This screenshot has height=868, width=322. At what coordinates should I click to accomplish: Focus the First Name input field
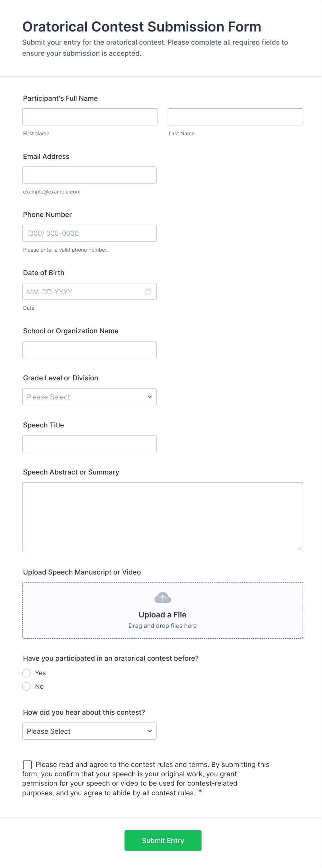(90, 117)
